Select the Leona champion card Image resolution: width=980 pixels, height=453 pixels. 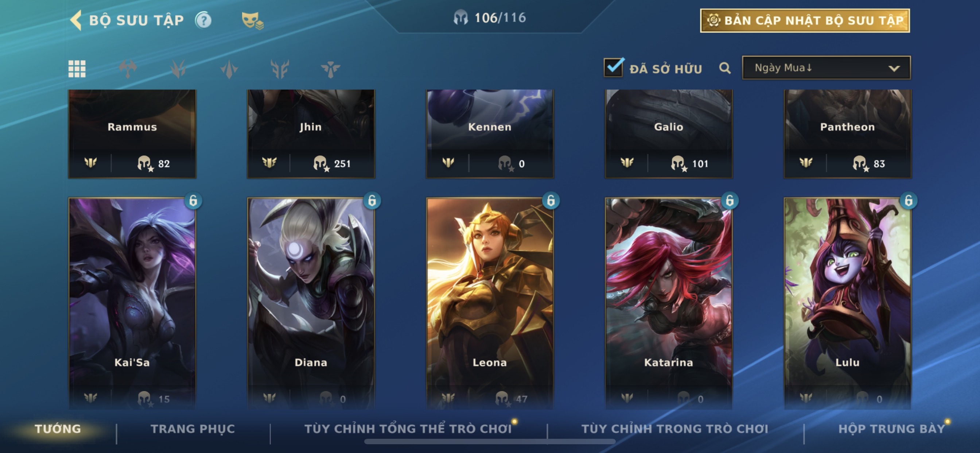point(490,303)
